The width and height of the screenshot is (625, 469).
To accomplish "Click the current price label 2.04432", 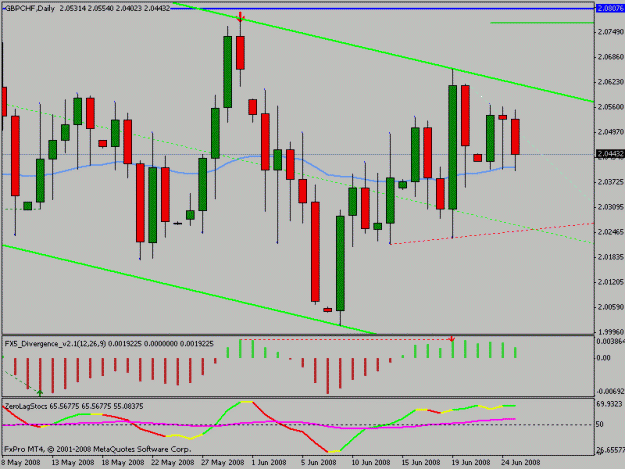I will pos(610,154).
